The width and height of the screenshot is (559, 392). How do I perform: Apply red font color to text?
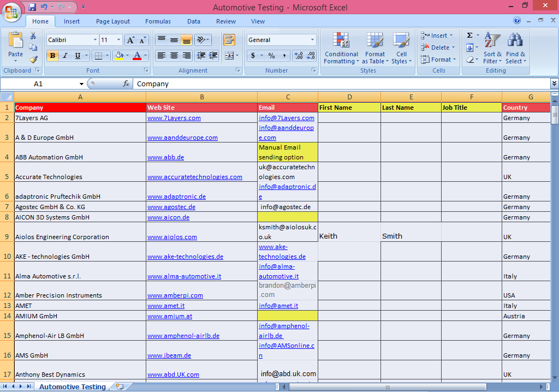(x=137, y=55)
